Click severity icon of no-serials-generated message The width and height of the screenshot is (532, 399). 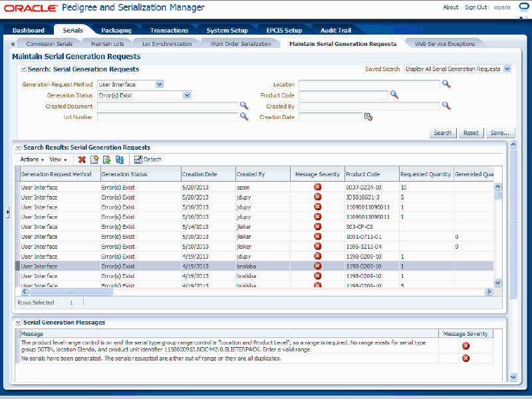465,358
